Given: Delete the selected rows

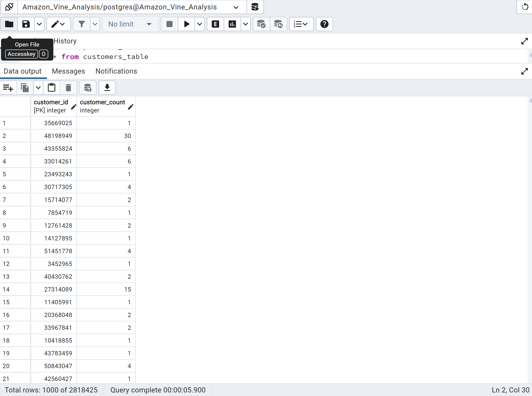Looking at the screenshot, I should (x=68, y=88).
